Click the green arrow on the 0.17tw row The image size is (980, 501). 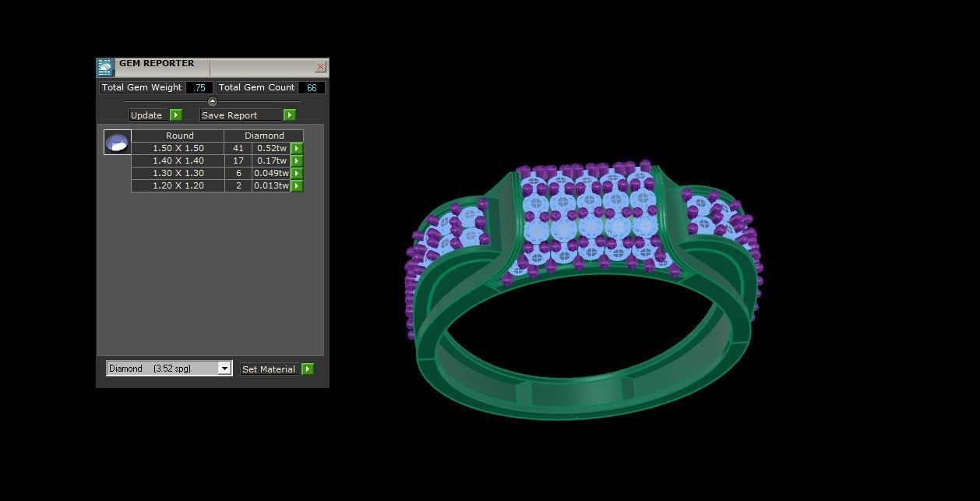[x=297, y=161]
